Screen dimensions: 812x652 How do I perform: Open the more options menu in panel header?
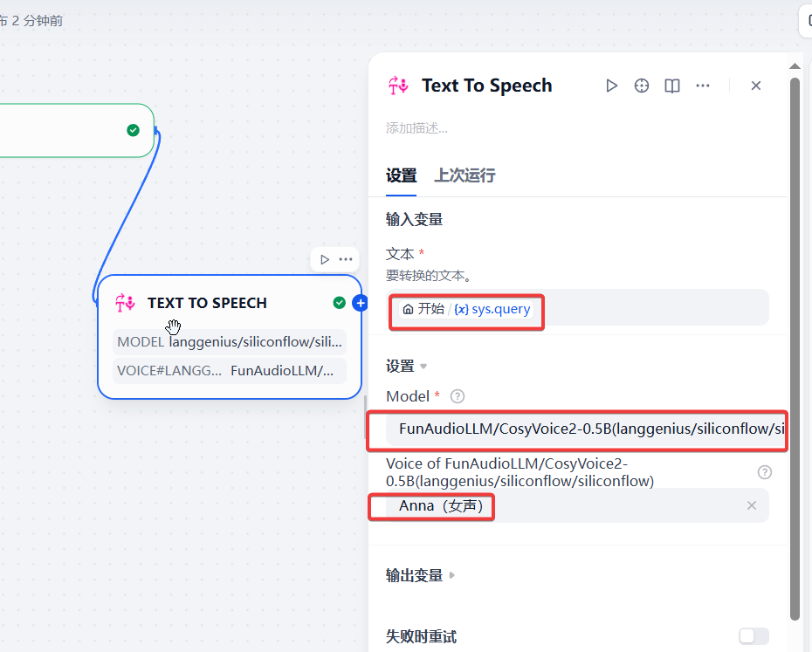pyautogui.click(x=703, y=86)
